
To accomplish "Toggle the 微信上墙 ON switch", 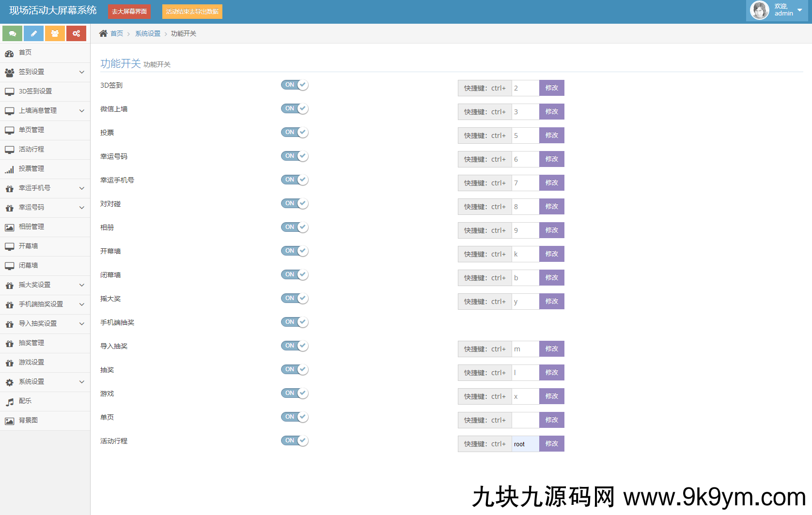I will pyautogui.click(x=295, y=109).
